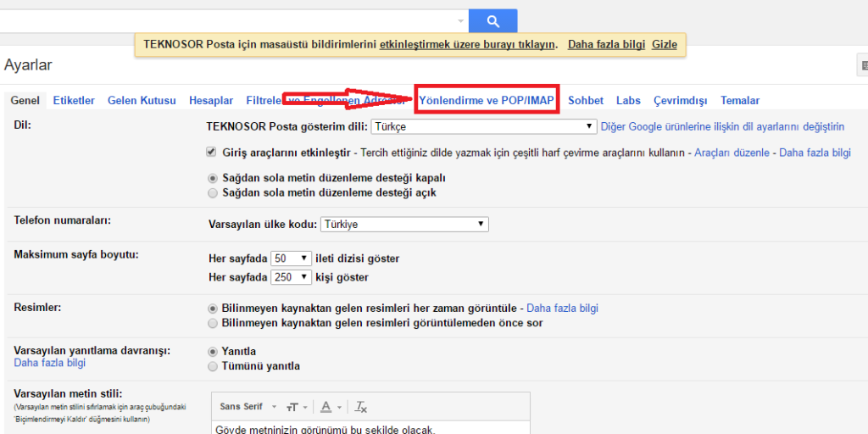Screen dimensions: 868x434
Task: Select the Tümünü yanıtla radio button
Action: tap(212, 366)
